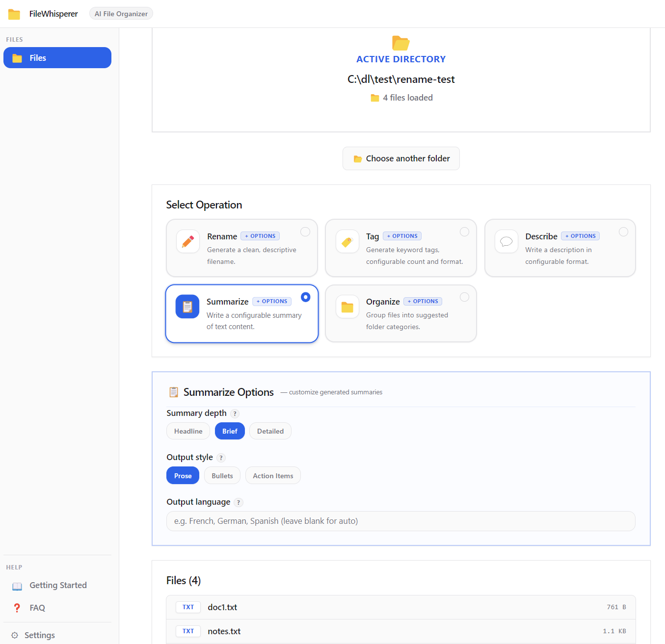Viewport: 665px width, 644px height.
Task: Click the Output language help icon
Action: click(239, 502)
